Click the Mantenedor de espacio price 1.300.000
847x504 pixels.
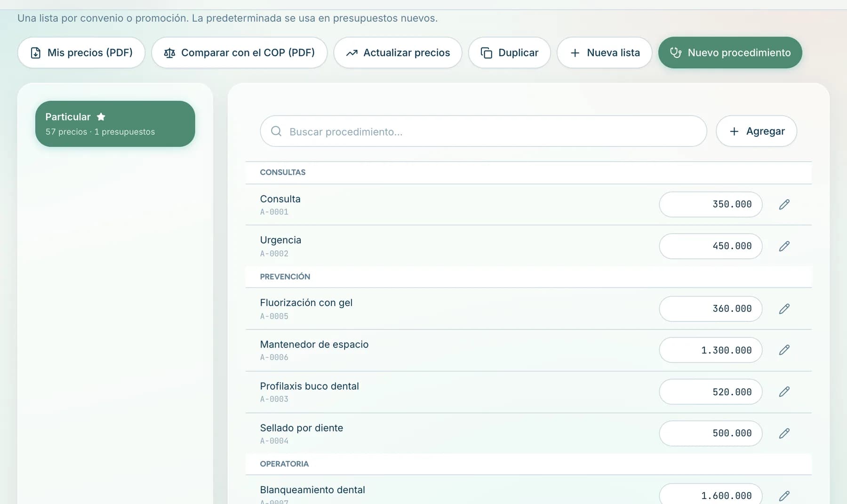(x=711, y=350)
